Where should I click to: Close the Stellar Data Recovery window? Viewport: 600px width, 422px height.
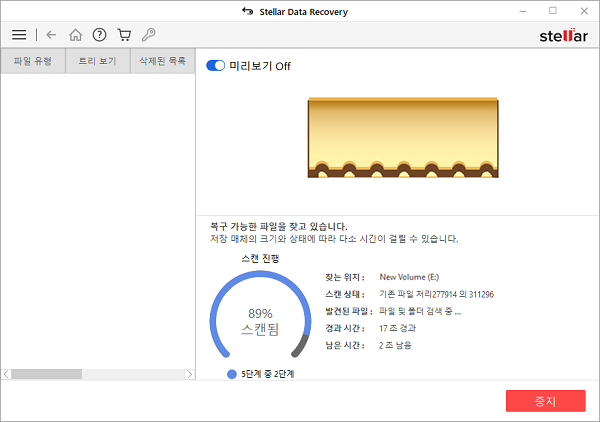[x=584, y=11]
